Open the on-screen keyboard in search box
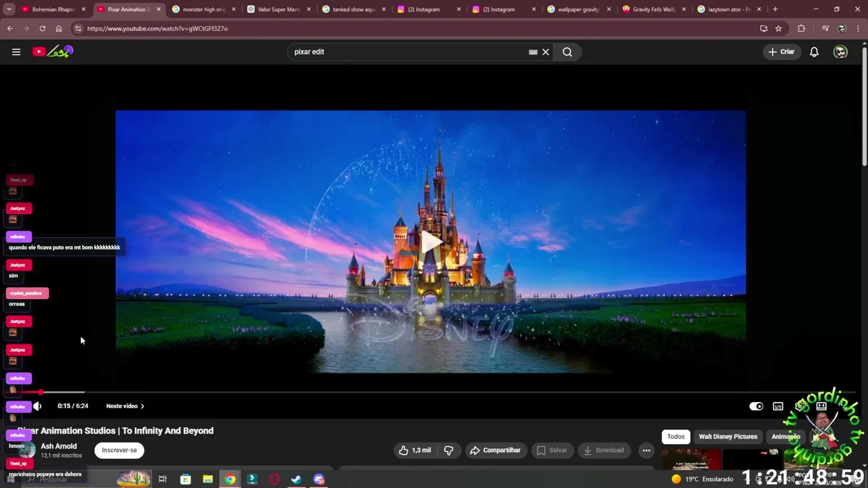Image resolution: width=868 pixels, height=488 pixels. [533, 52]
